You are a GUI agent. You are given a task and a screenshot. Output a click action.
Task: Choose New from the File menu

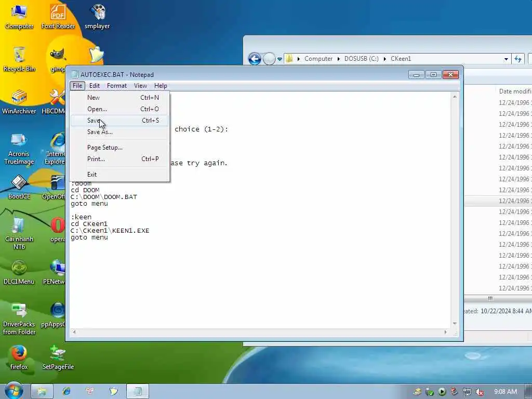click(x=119, y=97)
